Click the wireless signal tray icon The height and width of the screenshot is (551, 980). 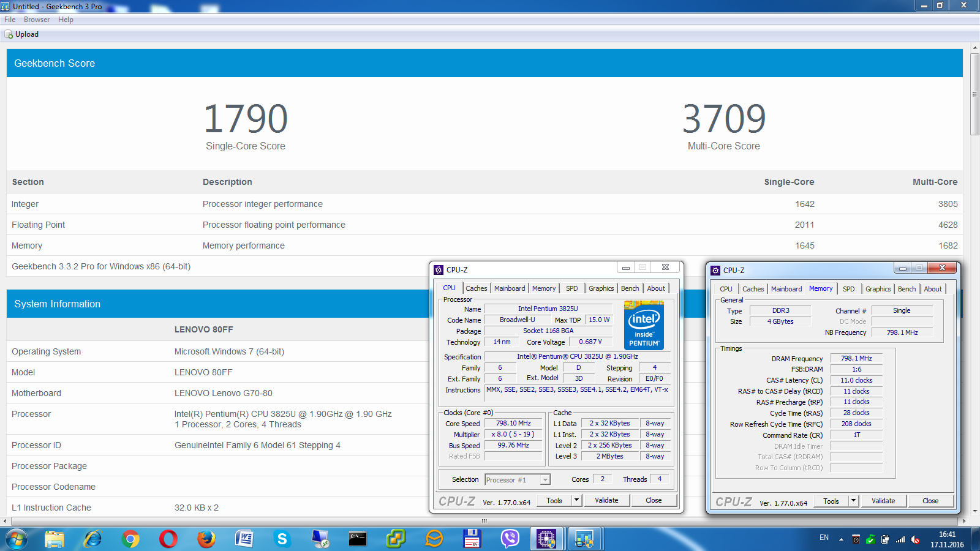pos(900,539)
